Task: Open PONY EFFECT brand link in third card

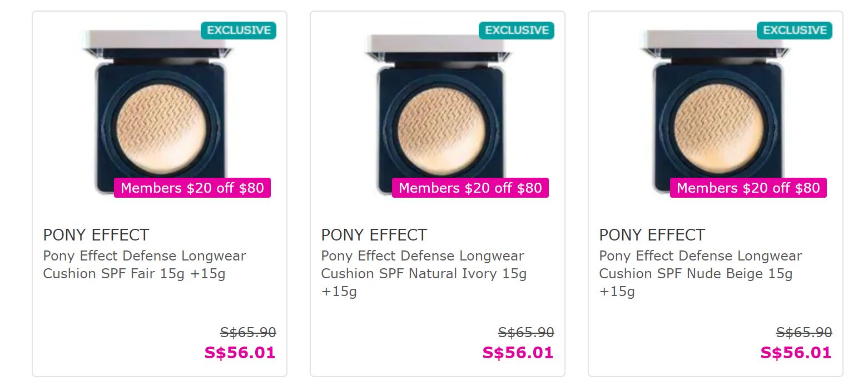Action: tap(652, 235)
